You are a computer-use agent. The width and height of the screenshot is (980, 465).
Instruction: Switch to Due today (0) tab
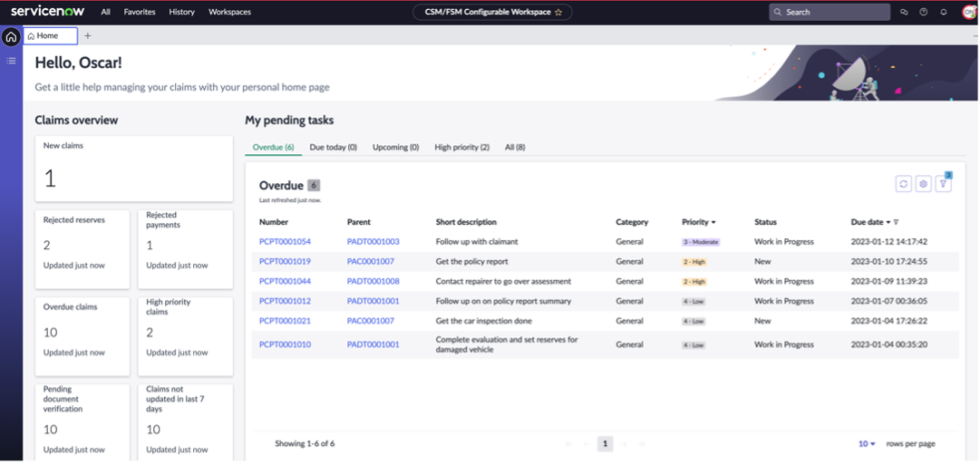click(333, 148)
